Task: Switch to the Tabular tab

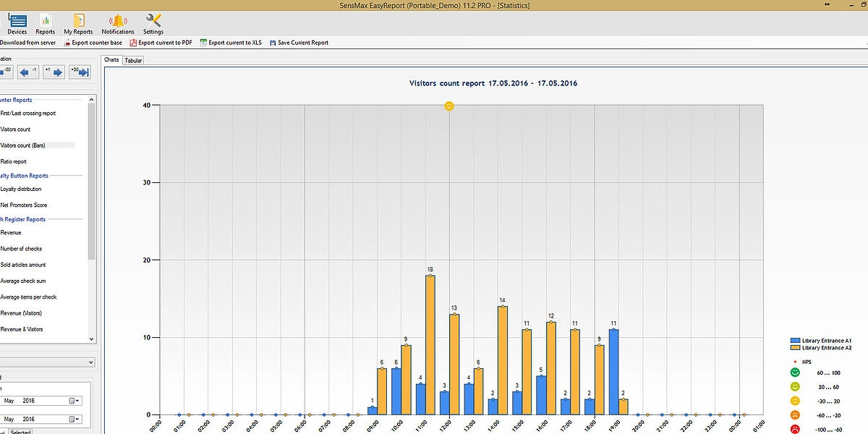Action: pos(133,61)
